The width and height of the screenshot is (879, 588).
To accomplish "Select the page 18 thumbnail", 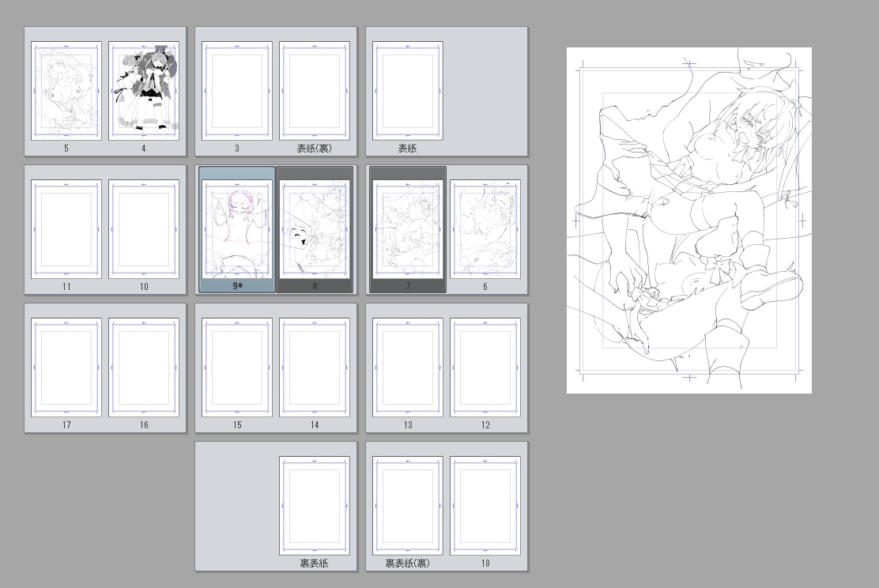I will (x=485, y=506).
